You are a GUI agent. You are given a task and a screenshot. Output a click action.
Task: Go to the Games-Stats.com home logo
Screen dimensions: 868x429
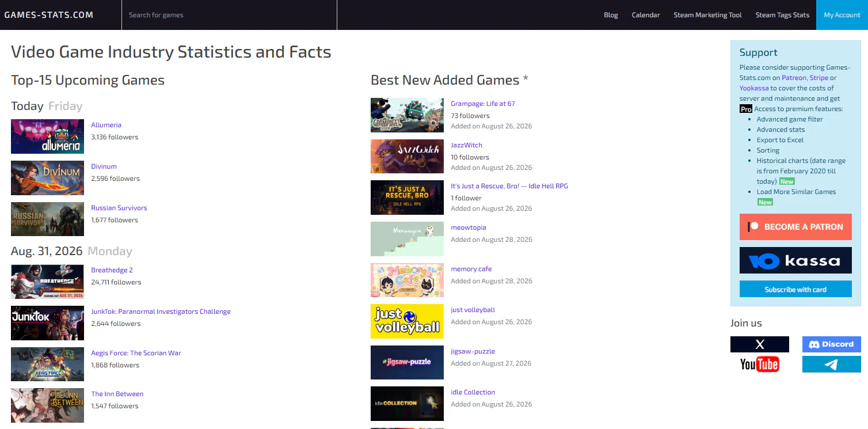[x=49, y=15]
